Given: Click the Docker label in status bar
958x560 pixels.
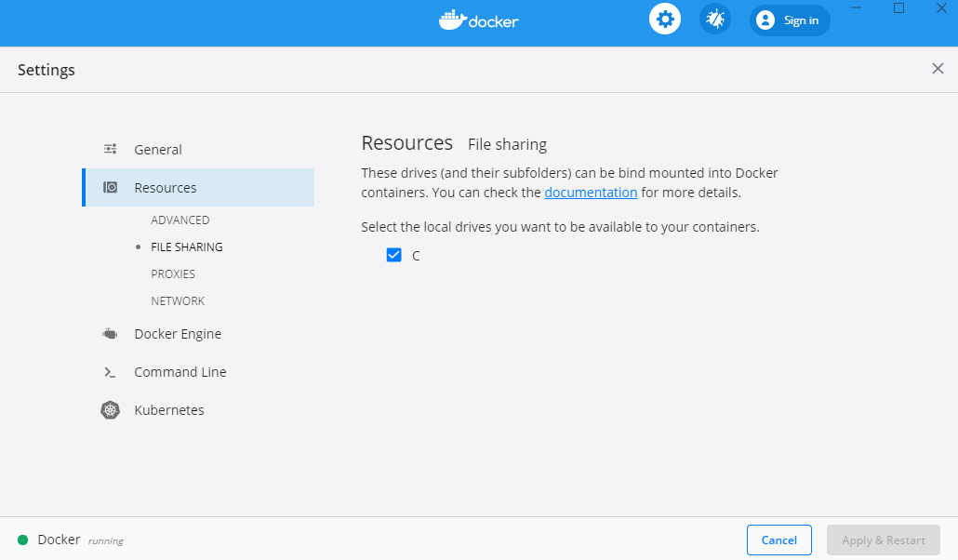Looking at the screenshot, I should (x=59, y=540).
